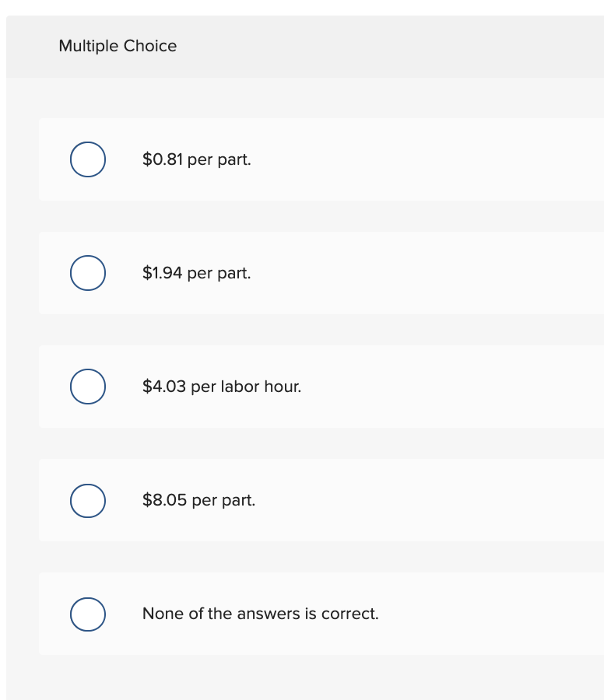Image resolution: width=604 pixels, height=700 pixels.
Task: Click the gray area below the last answer card
Action: (x=311, y=677)
